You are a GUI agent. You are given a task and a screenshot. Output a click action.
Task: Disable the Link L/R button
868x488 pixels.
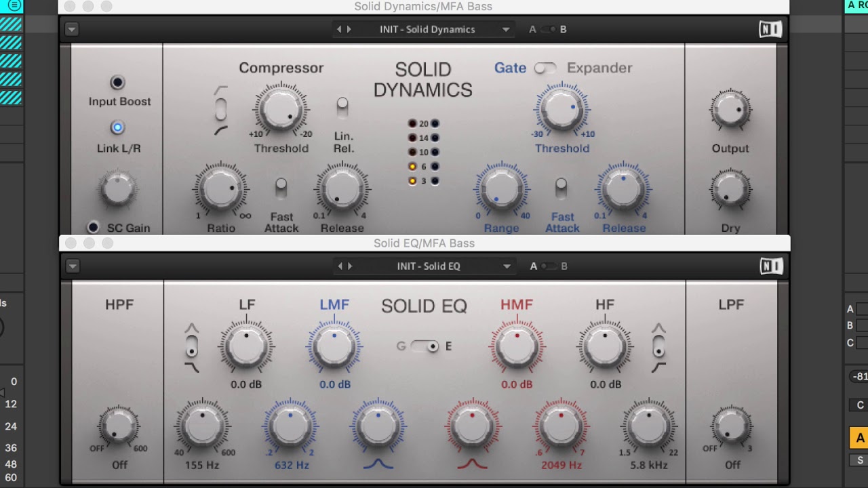(x=117, y=127)
